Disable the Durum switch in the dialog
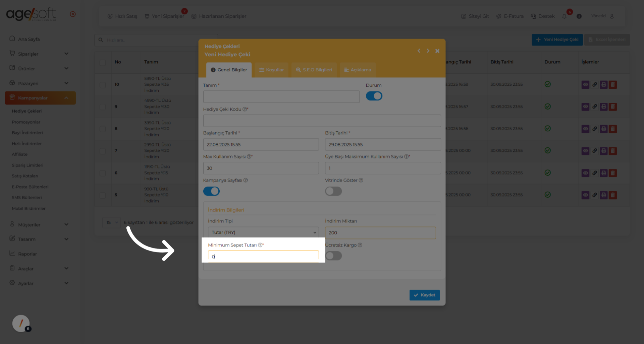644x344 pixels. pyautogui.click(x=374, y=96)
